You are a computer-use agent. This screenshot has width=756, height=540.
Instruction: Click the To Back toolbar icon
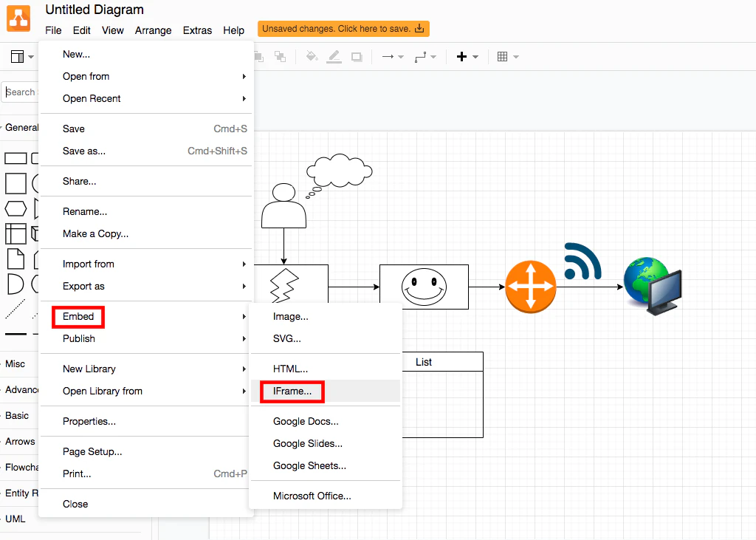(280, 57)
